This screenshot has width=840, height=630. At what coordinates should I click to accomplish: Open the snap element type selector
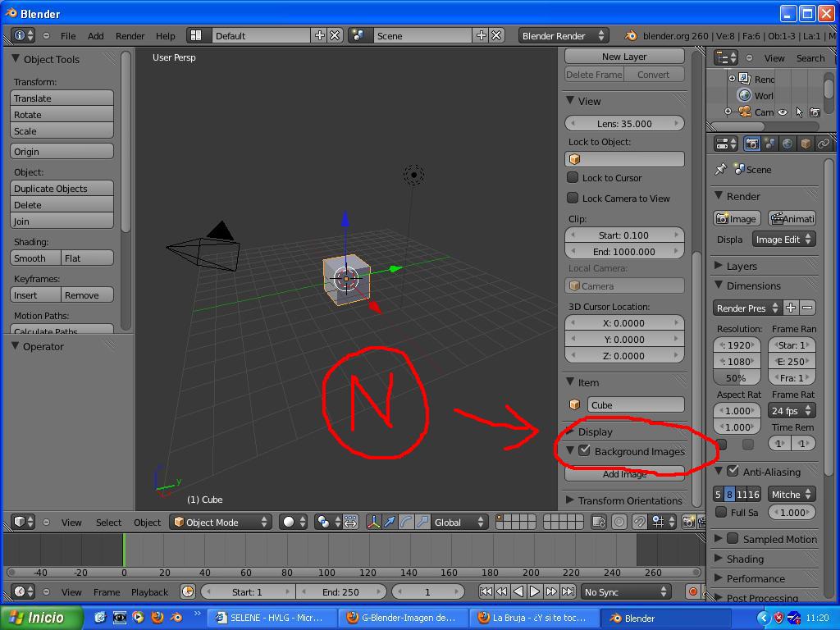coord(663,522)
